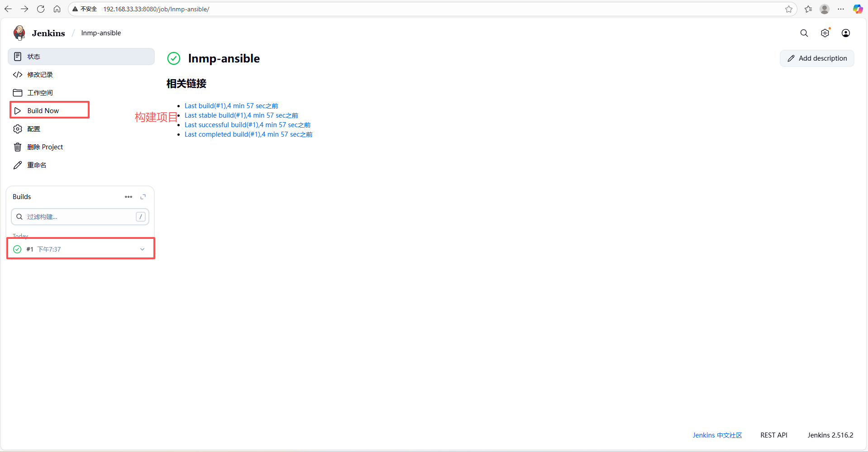Click the Jenkins 2.516.2 version button
This screenshot has width=868, height=452.
point(830,435)
